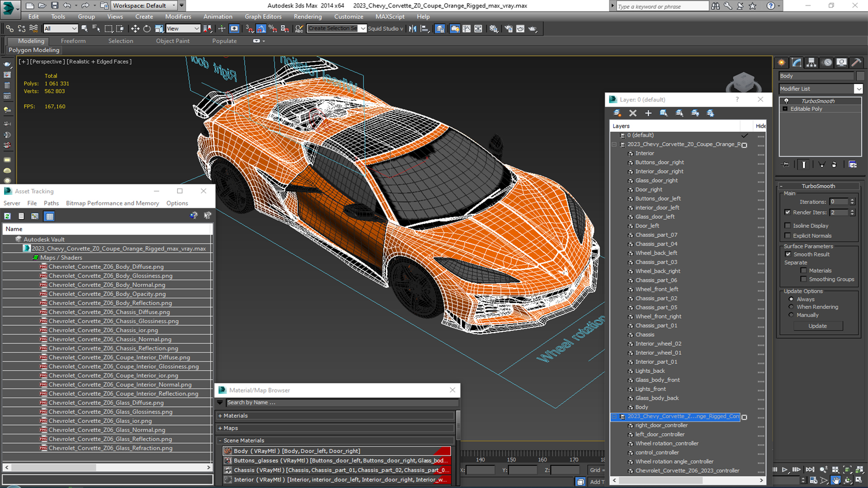The image size is (868, 488).
Task: Open Create Selection Set dropdown
Action: point(363,28)
